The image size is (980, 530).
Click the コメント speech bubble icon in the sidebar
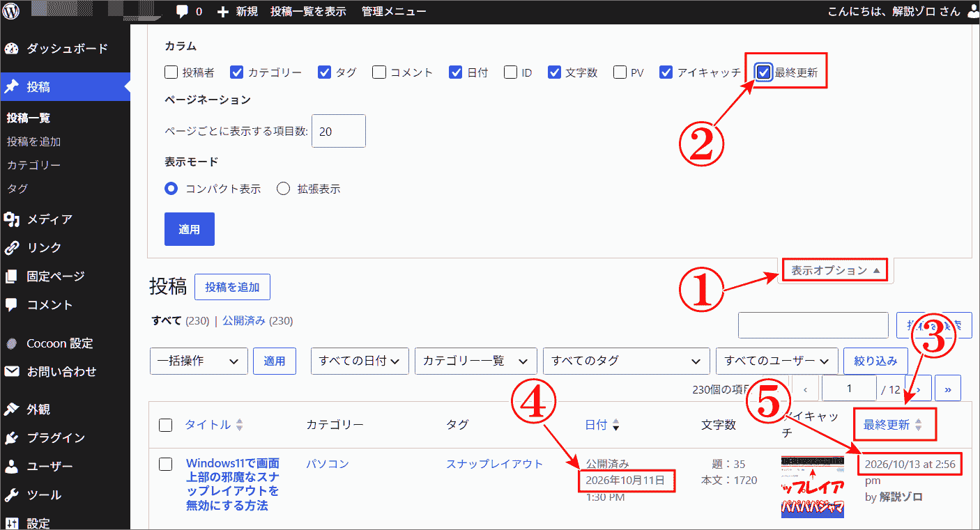click(11, 305)
